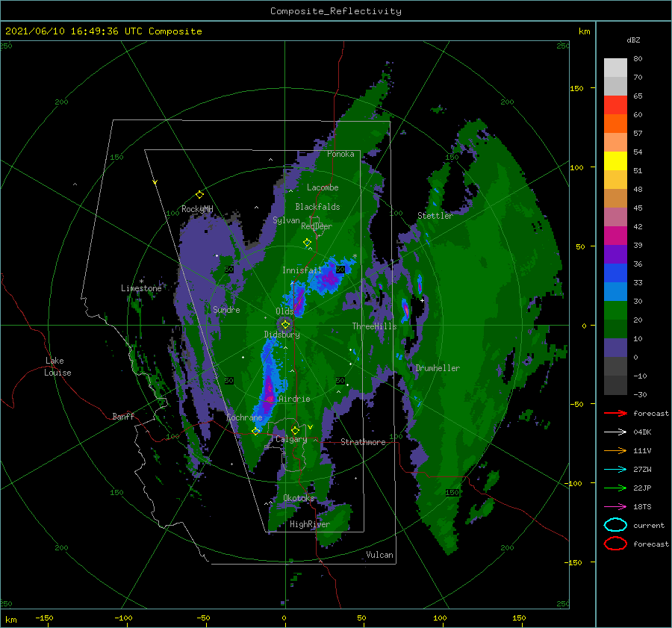This screenshot has height=628, width=672.
Task: Click the dBZ legend heading
Action: (633, 40)
